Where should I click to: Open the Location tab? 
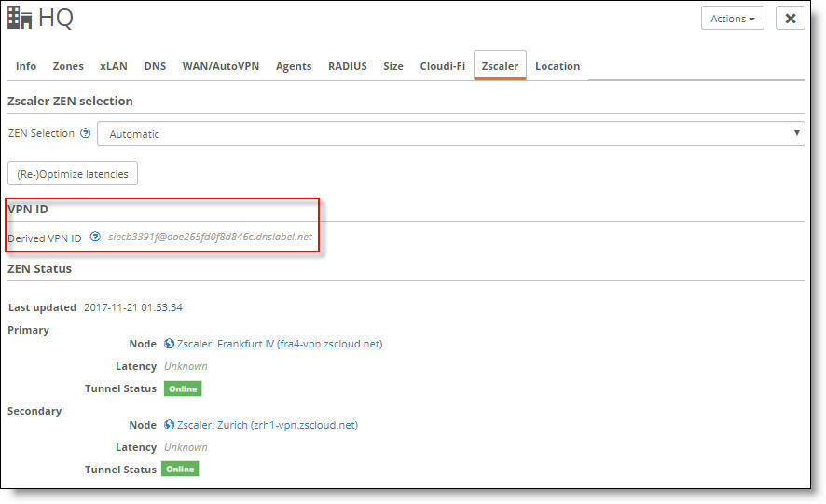[558, 66]
